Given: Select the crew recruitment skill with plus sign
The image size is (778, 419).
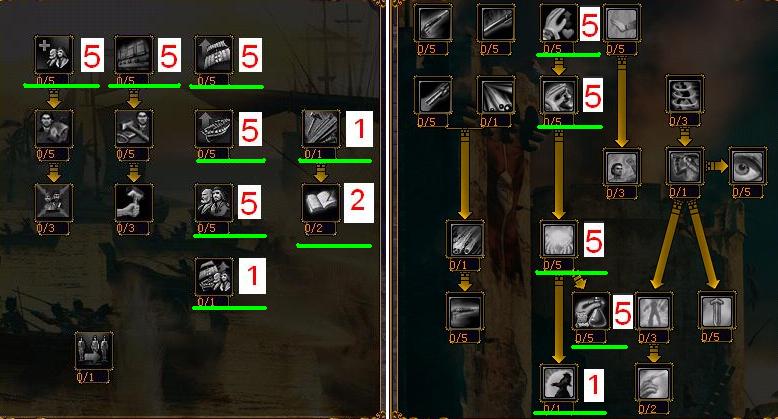Looking at the screenshot, I should coord(54,54).
